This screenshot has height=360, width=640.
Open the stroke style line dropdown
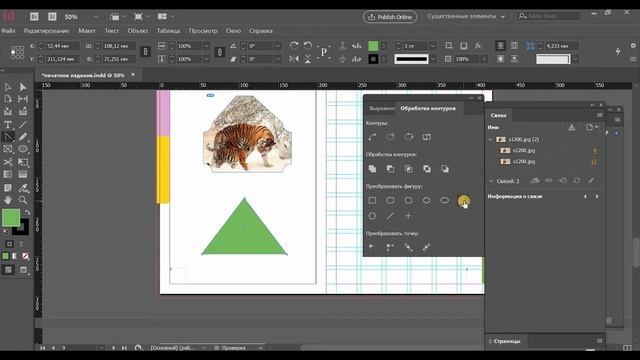click(x=433, y=59)
